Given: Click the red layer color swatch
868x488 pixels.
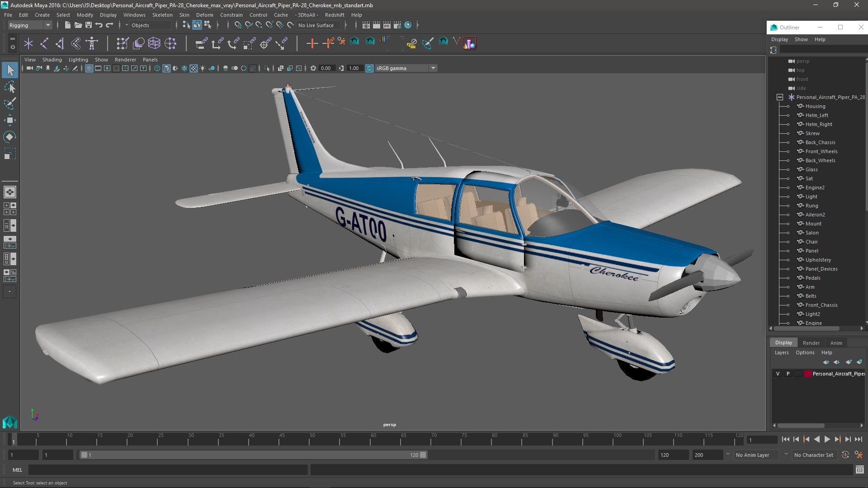Looking at the screenshot, I should click(808, 374).
